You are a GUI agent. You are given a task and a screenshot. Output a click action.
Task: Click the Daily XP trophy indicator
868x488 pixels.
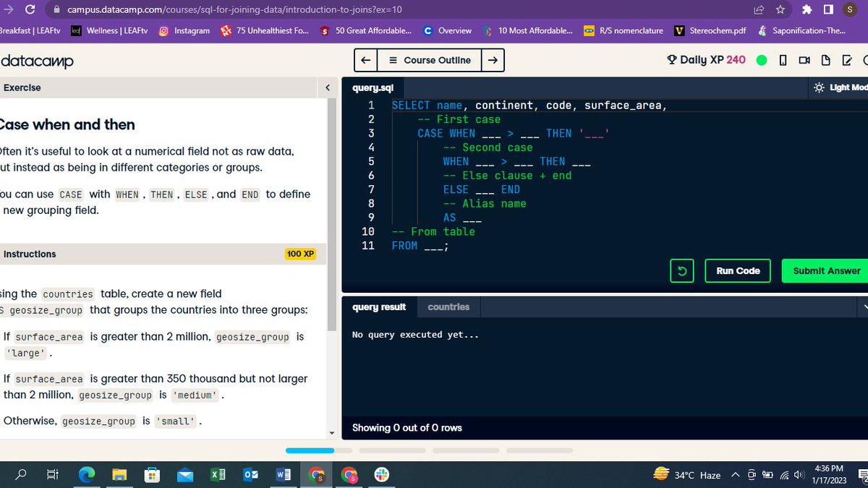[706, 59]
